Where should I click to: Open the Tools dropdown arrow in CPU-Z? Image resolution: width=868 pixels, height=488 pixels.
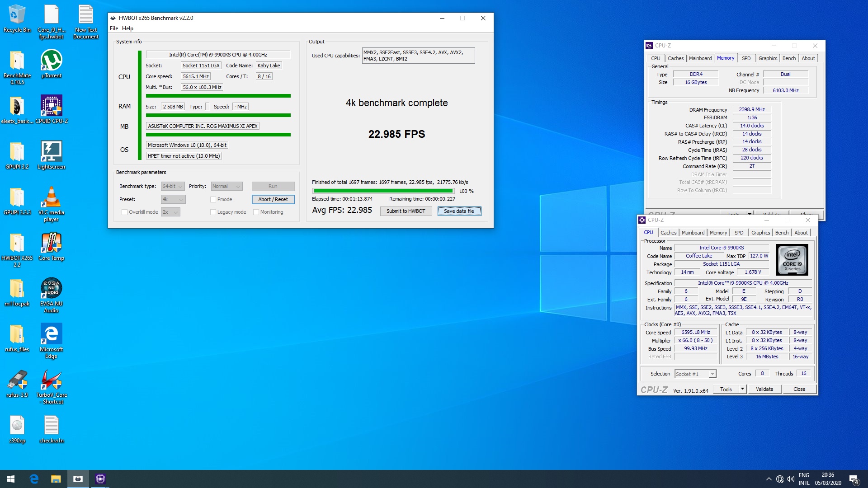(x=742, y=389)
